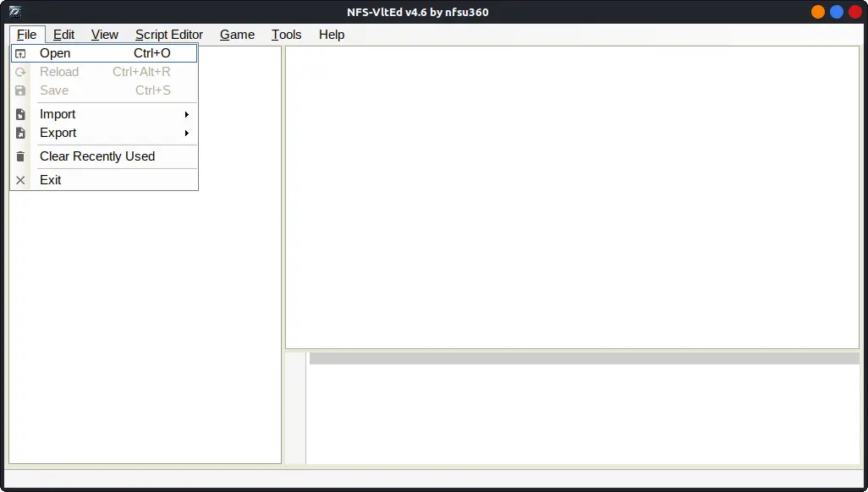Open the View menu
The width and height of the screenshot is (868, 492).
[x=105, y=35]
